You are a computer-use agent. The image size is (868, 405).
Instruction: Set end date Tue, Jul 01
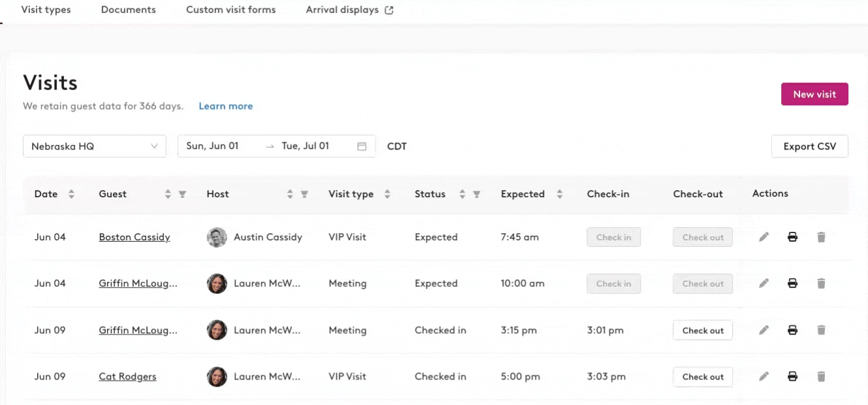coord(305,146)
